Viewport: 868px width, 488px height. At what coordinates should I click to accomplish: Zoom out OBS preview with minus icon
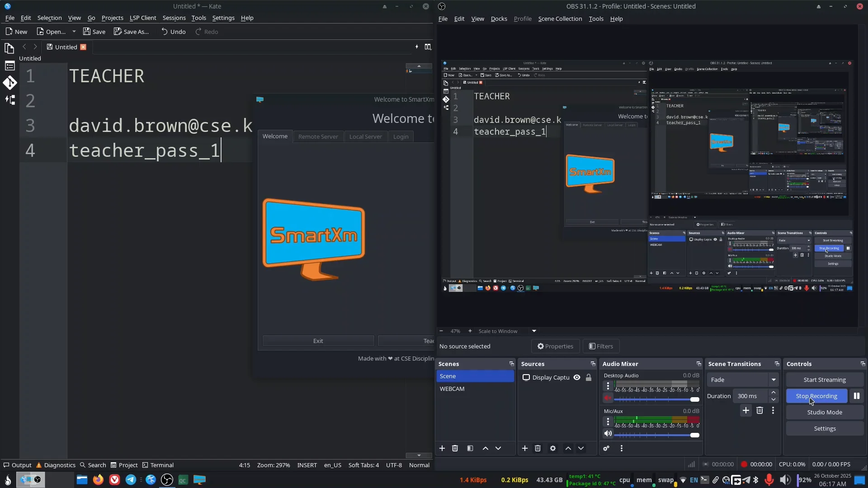click(441, 331)
